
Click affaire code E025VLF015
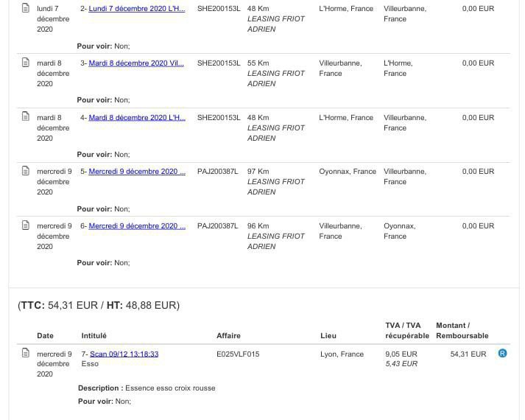tap(238, 354)
